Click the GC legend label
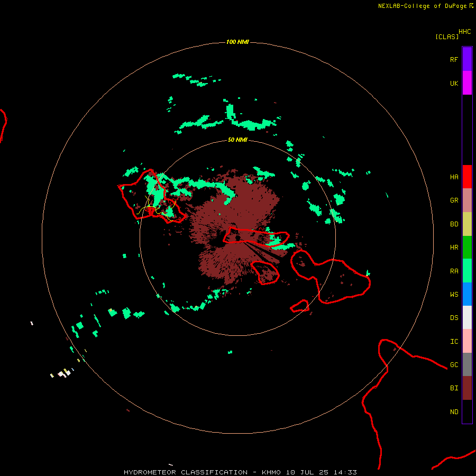 (454, 365)
